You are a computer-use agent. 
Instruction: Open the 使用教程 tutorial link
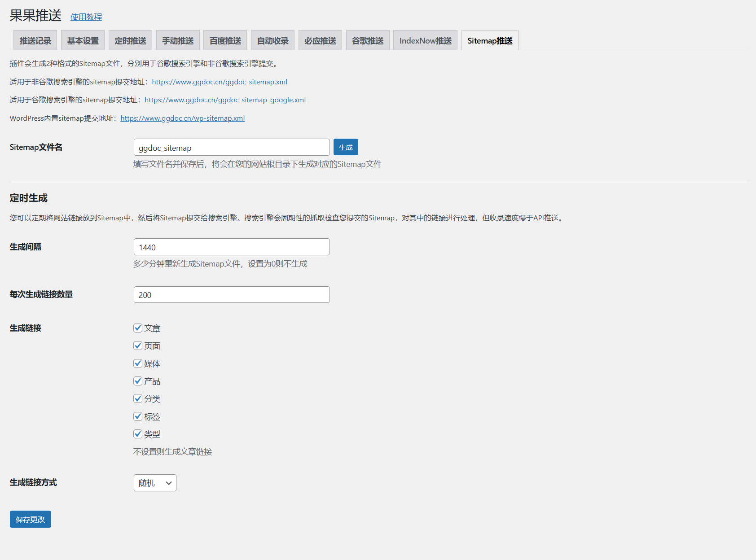click(x=86, y=17)
